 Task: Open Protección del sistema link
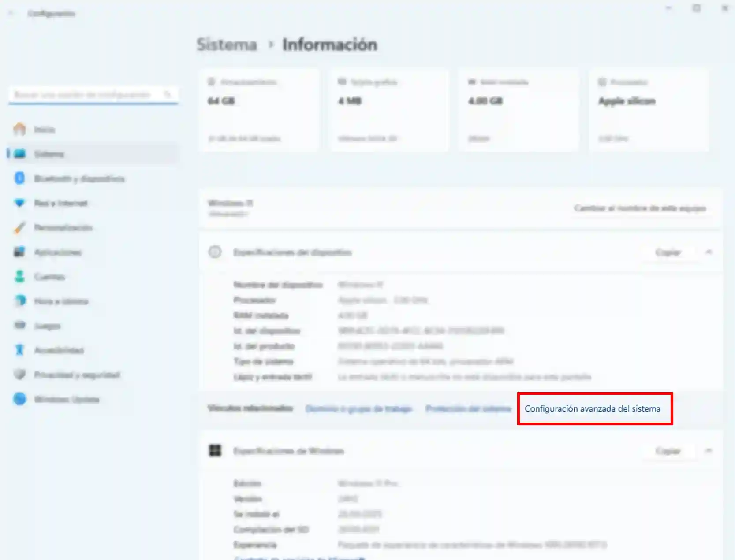tap(468, 408)
